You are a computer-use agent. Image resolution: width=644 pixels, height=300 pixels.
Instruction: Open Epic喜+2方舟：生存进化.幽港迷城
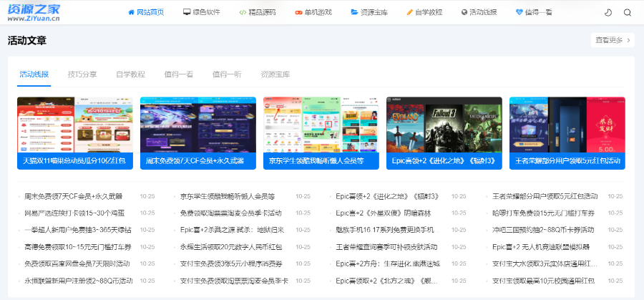tap(388, 263)
